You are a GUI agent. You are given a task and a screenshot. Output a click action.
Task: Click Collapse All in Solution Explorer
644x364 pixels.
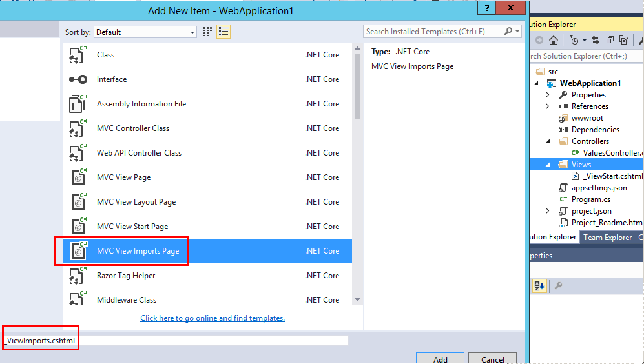point(610,40)
